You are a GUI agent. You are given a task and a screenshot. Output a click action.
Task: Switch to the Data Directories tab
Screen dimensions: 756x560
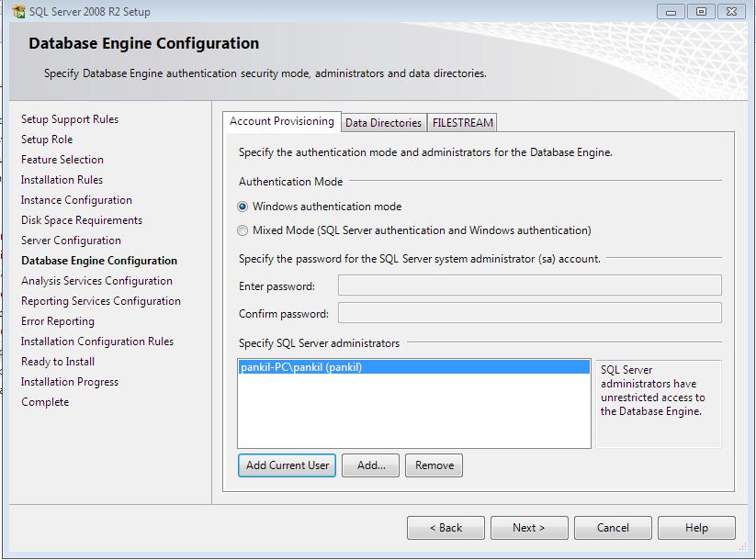(383, 121)
